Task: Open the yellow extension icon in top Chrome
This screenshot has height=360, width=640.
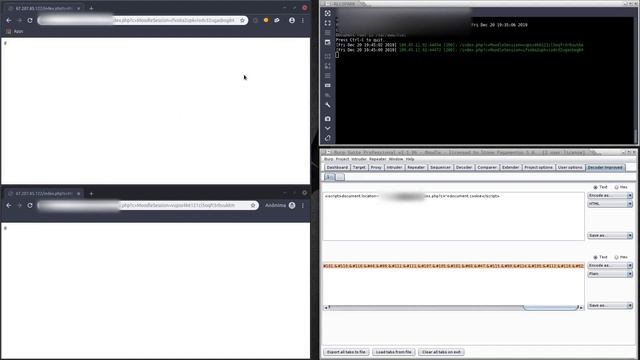Action: [x=266, y=20]
